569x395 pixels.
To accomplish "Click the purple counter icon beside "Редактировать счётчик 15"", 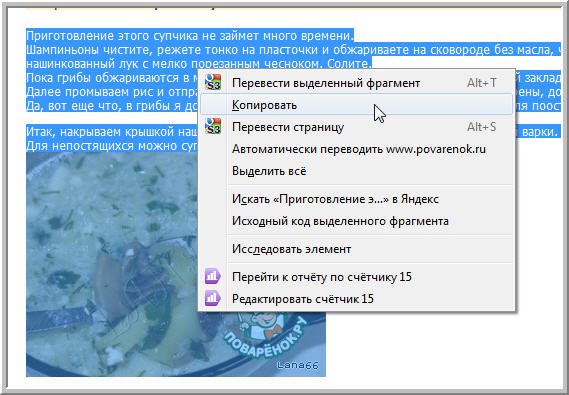I will (213, 299).
